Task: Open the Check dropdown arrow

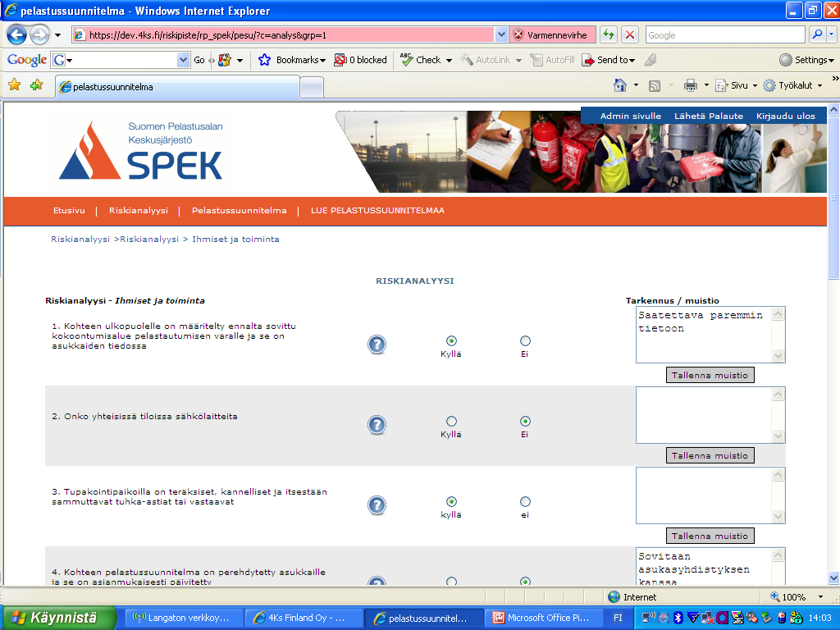Action: point(449,61)
